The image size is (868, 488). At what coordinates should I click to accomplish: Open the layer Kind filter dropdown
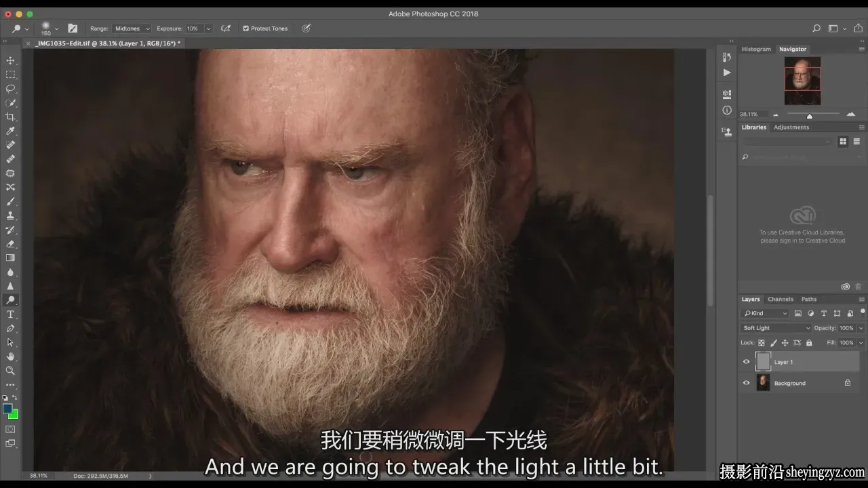tap(765, 314)
